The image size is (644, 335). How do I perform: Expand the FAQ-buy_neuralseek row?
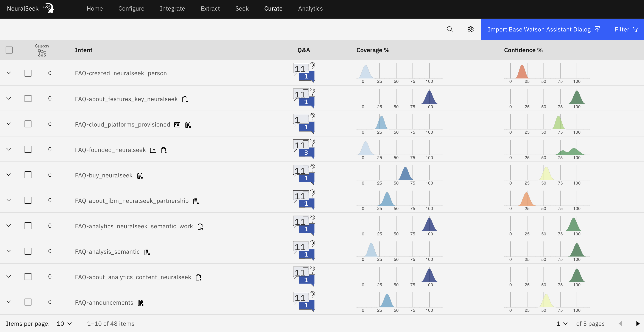coord(8,175)
